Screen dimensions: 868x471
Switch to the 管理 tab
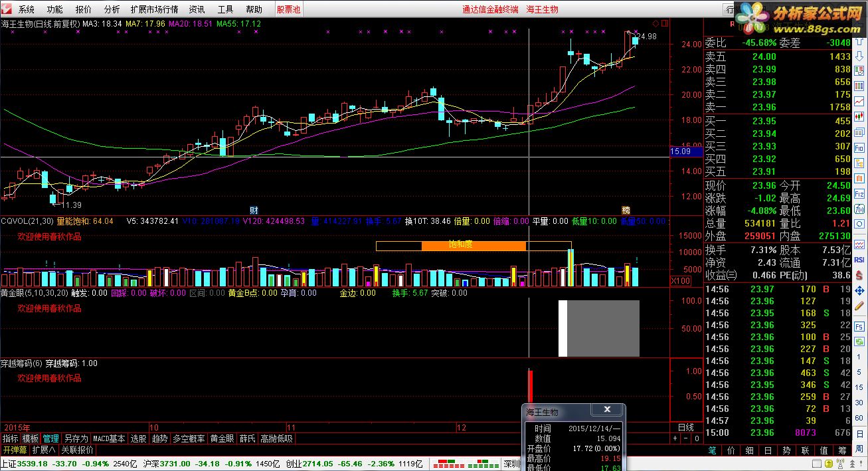[50, 438]
